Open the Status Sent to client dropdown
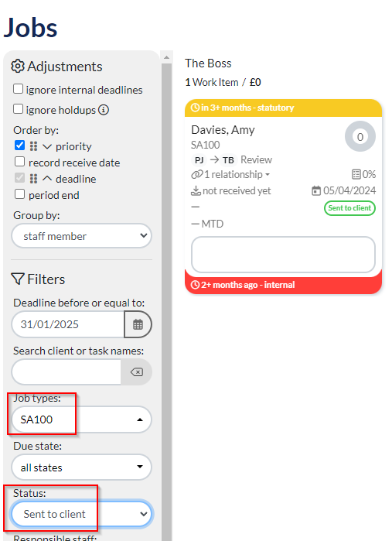392x541 pixels. pos(82,514)
